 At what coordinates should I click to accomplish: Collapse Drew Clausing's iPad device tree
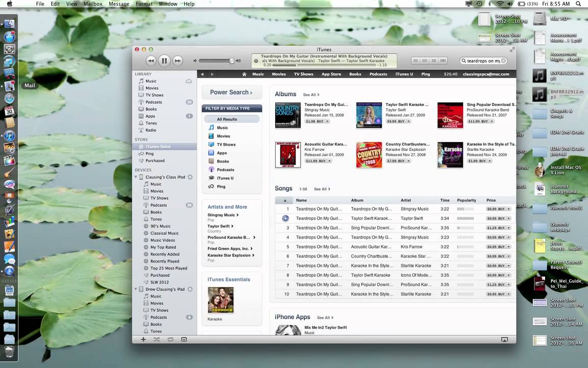tap(136, 289)
